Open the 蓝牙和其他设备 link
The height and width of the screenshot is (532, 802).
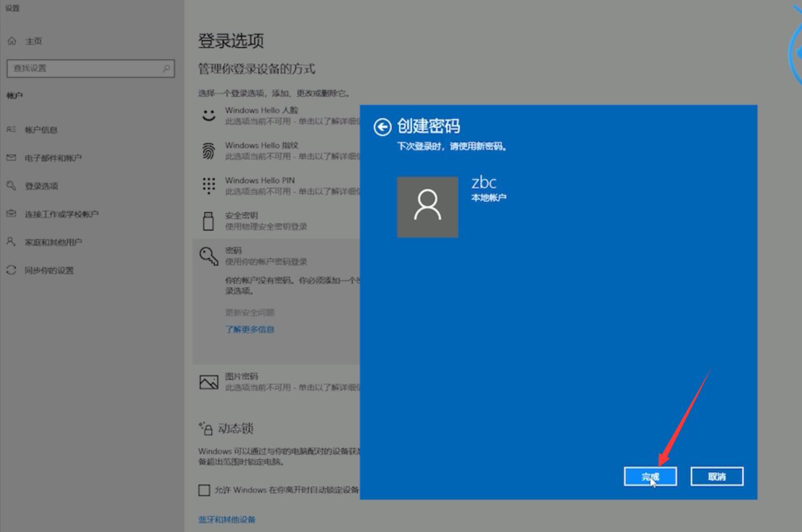coord(227,519)
